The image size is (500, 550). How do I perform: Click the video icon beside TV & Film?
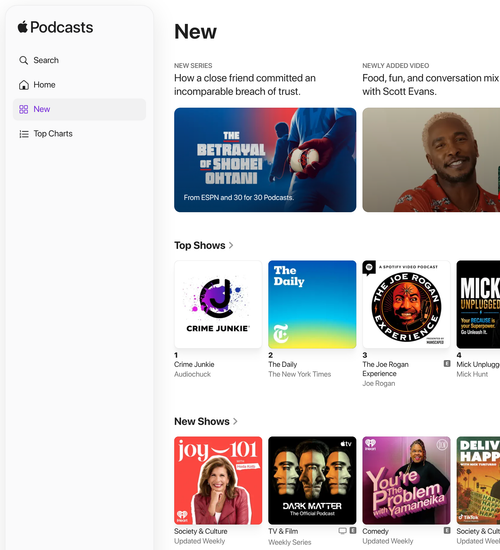pyautogui.click(x=342, y=531)
